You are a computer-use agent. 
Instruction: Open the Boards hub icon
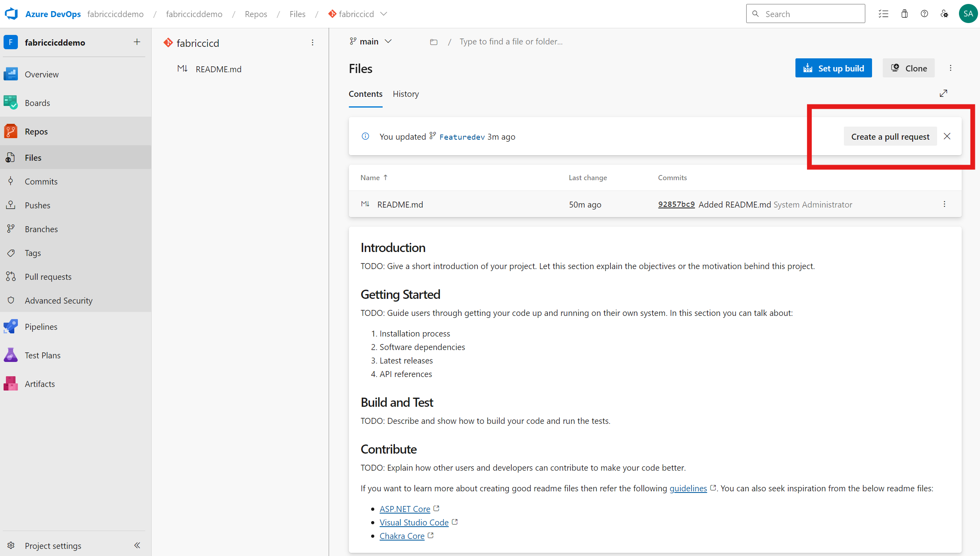(x=11, y=103)
